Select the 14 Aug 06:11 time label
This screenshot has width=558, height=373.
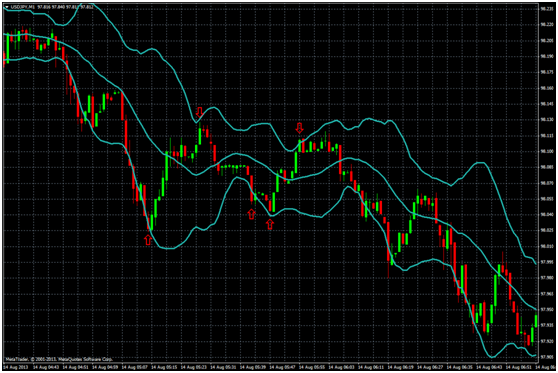point(372,367)
